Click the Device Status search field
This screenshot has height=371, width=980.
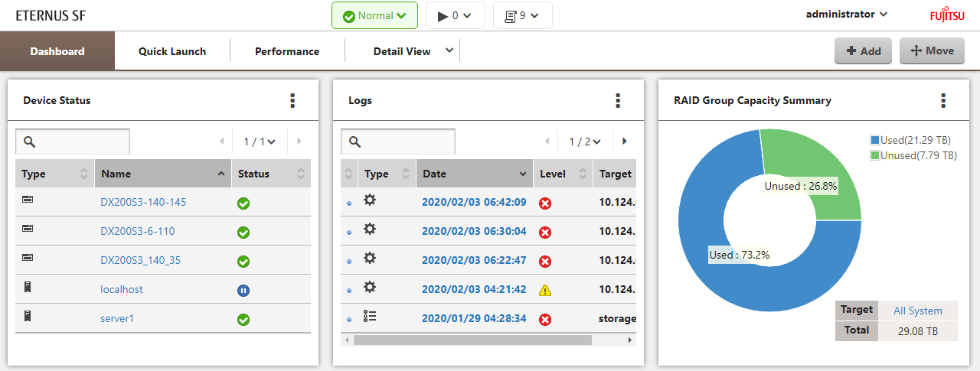tap(73, 142)
